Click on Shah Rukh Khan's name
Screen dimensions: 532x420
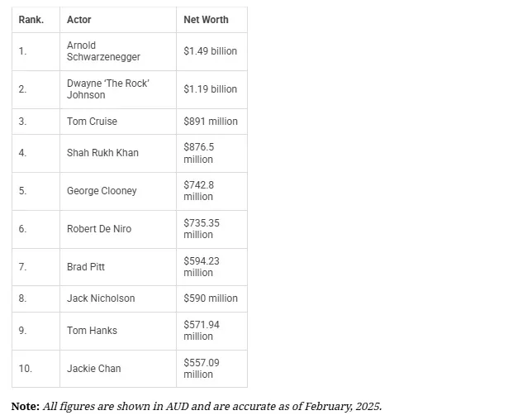pos(102,153)
